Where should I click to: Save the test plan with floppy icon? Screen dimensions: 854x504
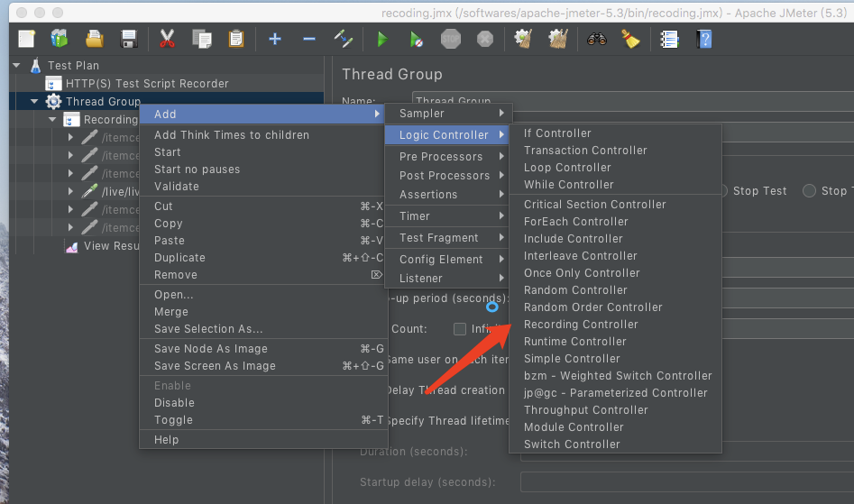[x=129, y=39]
